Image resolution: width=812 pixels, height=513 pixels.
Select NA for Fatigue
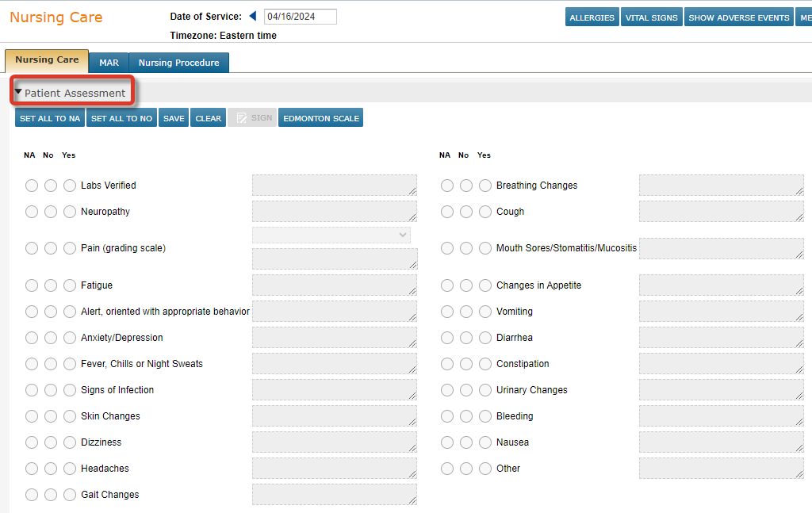[x=32, y=285]
